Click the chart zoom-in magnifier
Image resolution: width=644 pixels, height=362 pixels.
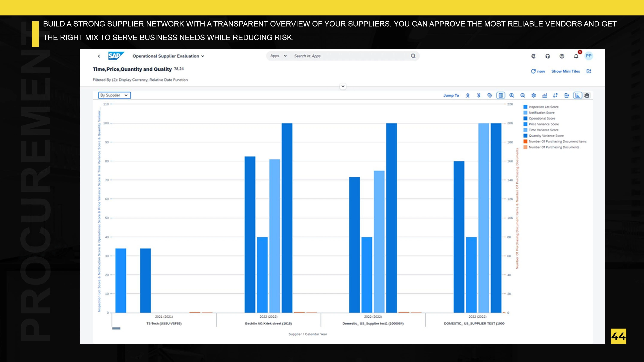click(512, 95)
